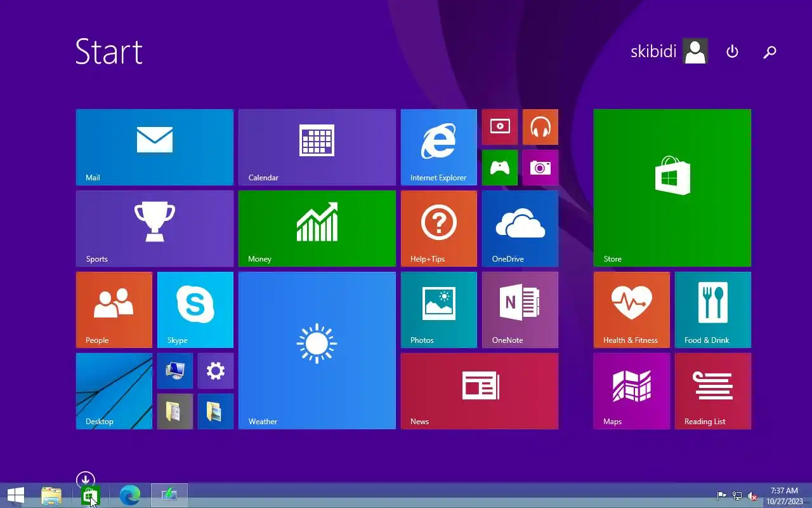Open the Store icon on the taskbar
The image size is (812, 508).
pyautogui.click(x=91, y=495)
